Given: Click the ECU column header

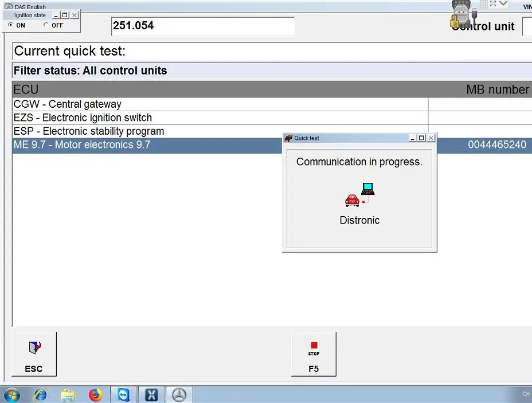Looking at the screenshot, I should [26, 89].
